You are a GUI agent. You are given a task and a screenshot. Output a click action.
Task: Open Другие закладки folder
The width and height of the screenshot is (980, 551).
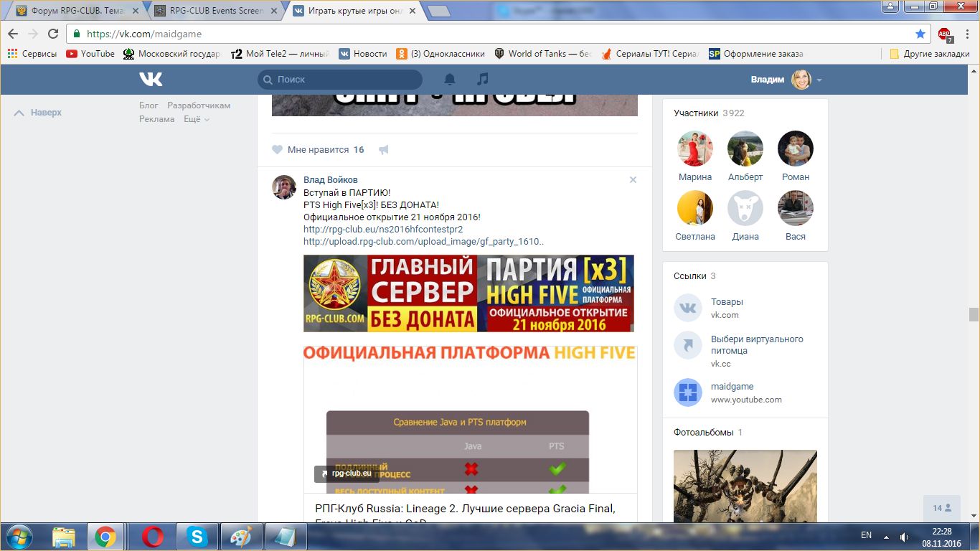[x=929, y=54]
